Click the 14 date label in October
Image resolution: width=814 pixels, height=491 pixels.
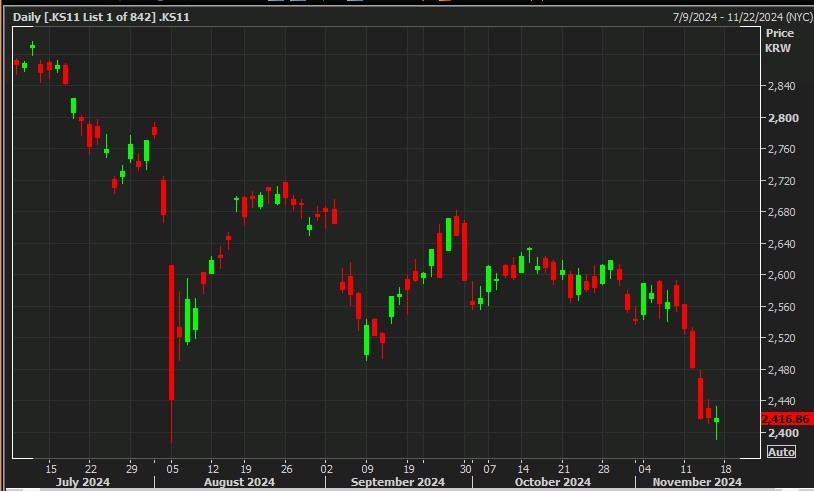point(523,469)
